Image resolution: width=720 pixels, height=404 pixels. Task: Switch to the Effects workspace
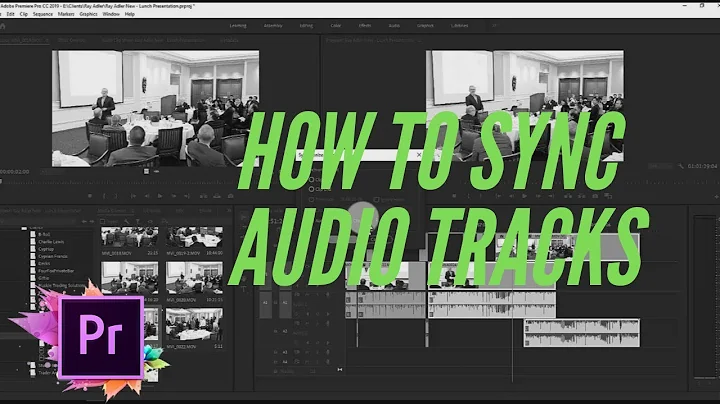point(365,26)
